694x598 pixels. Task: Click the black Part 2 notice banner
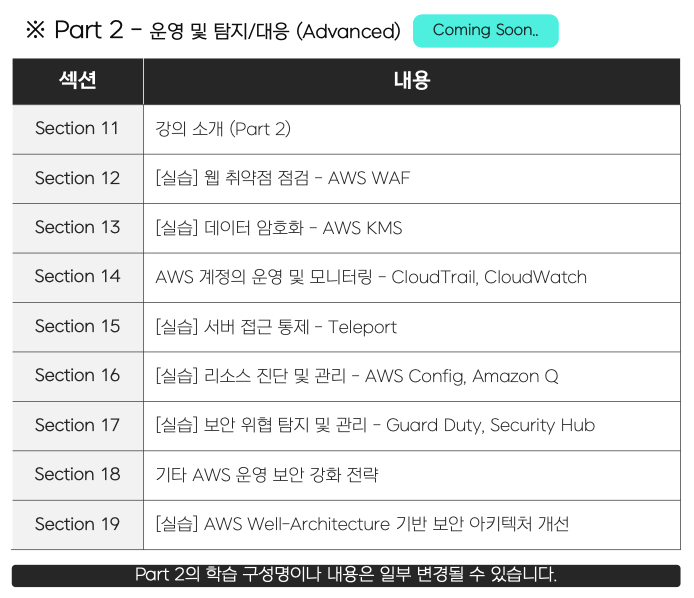[346, 575]
